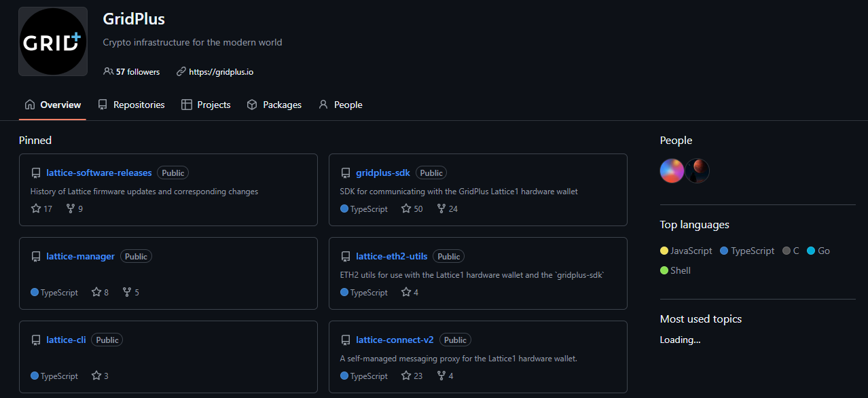Click the Public badge on lattice-eth2-utils
The height and width of the screenshot is (398, 868).
click(x=448, y=256)
